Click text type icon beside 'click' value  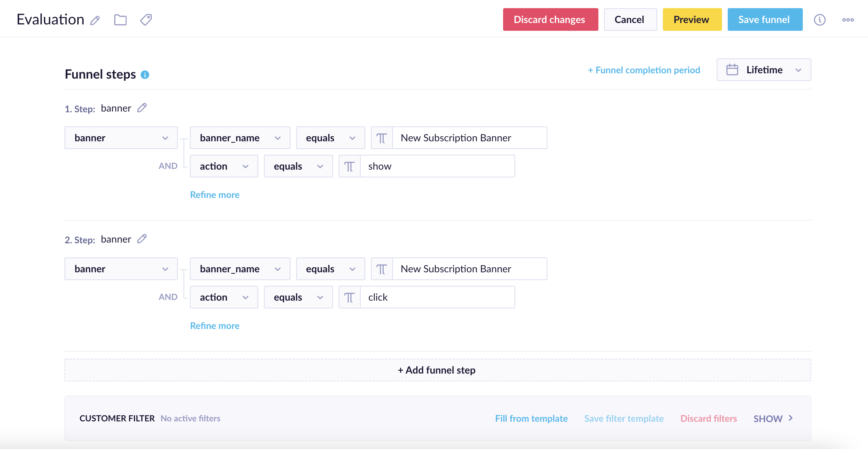(x=349, y=297)
